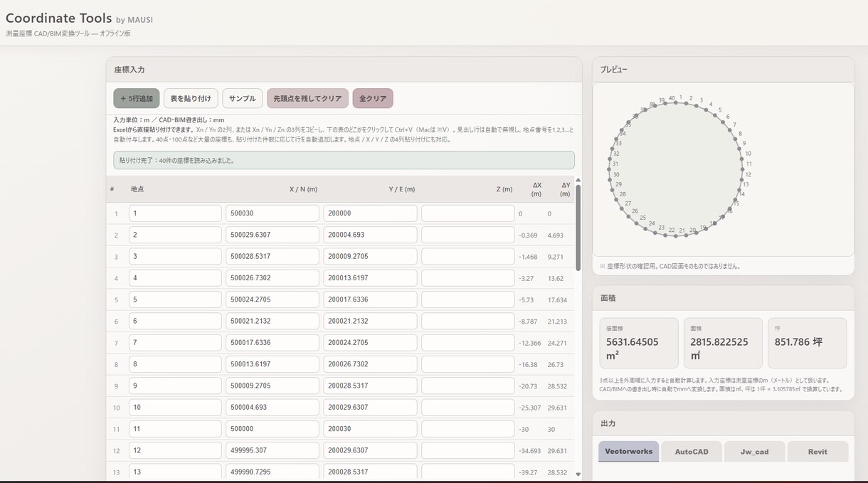Click 先頭点を残してクリア button
Screen dimensions: 868x483
click(x=308, y=98)
